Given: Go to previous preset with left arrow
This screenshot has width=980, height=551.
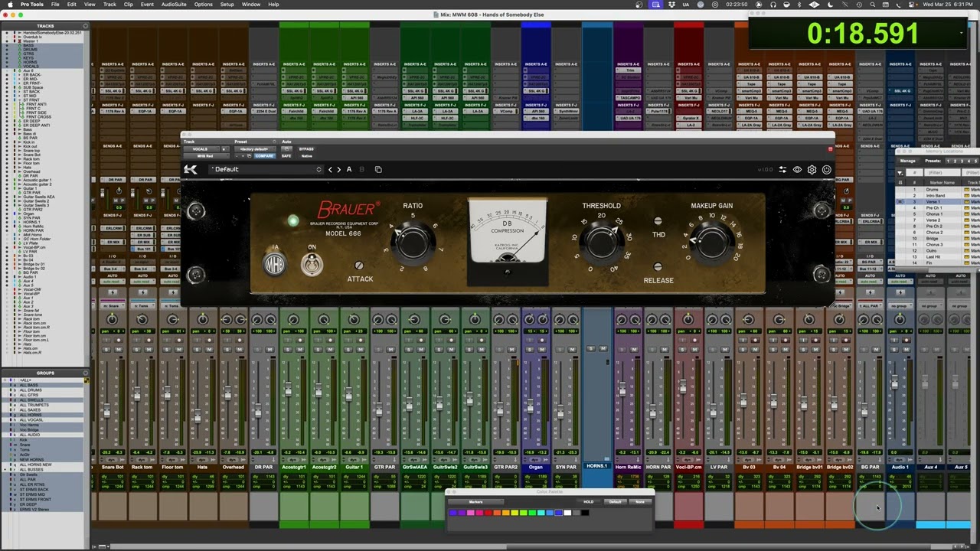Looking at the screenshot, I should point(331,170).
